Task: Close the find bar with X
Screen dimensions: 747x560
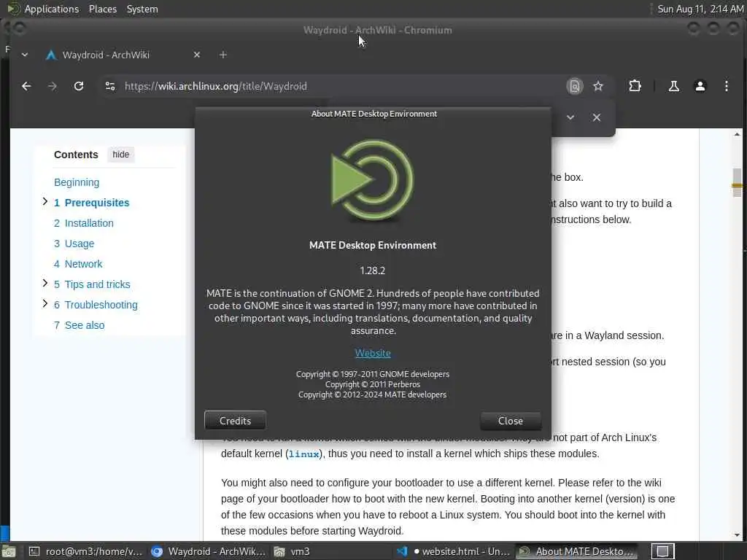Action: [x=597, y=117]
